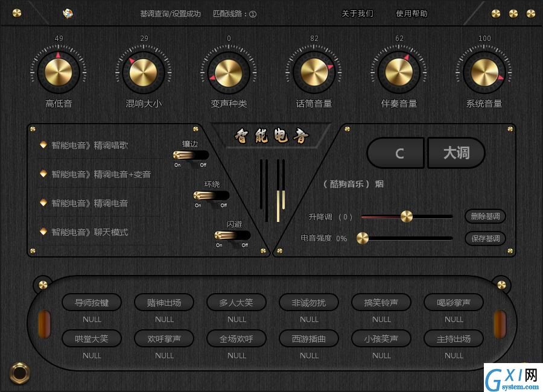Screen dimensions: 543x392
Task: Select 智能电音》精调电音 mode
Action: (90, 203)
